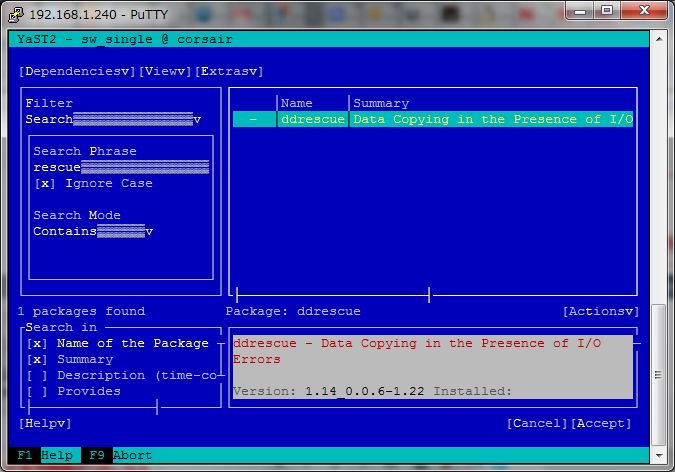Click the '1 packages found' status text
The height and width of the screenshot is (472, 675).
click(x=81, y=311)
